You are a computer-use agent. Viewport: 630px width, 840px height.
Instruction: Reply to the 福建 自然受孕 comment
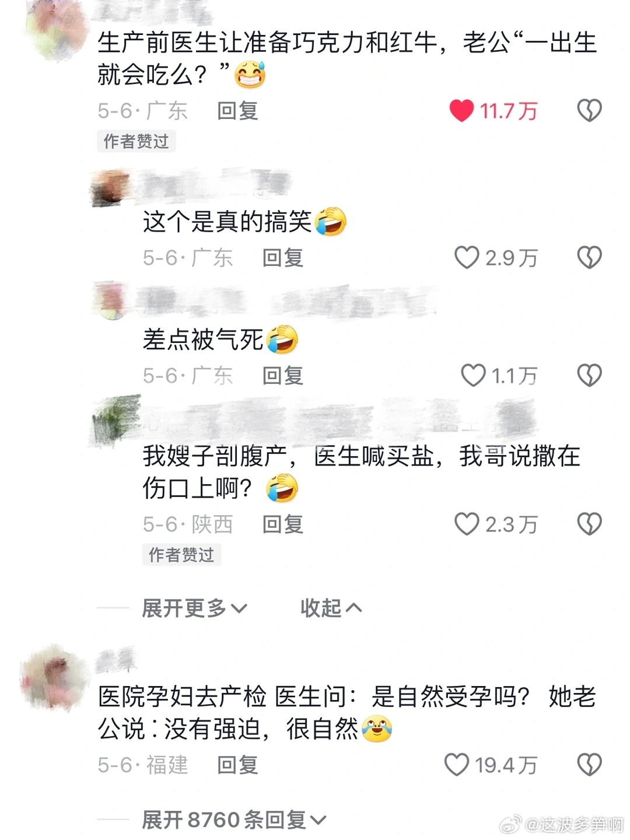coord(237,764)
